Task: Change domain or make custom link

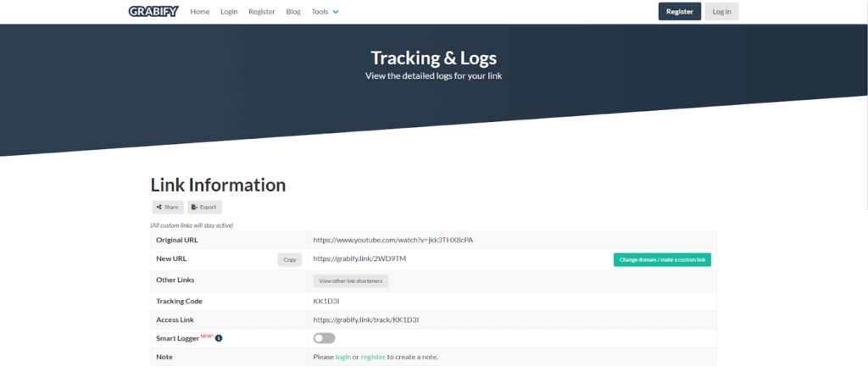Action: [662, 259]
